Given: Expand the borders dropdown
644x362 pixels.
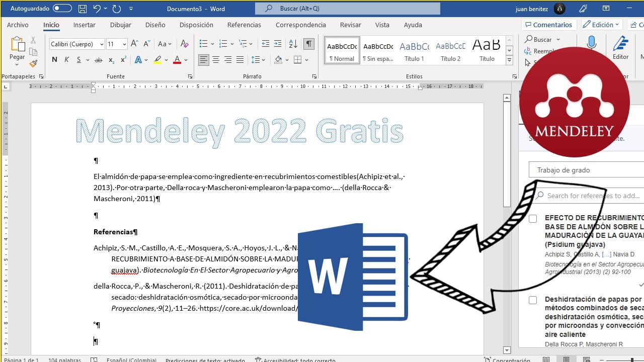Looking at the screenshot, I should tap(307, 60).
